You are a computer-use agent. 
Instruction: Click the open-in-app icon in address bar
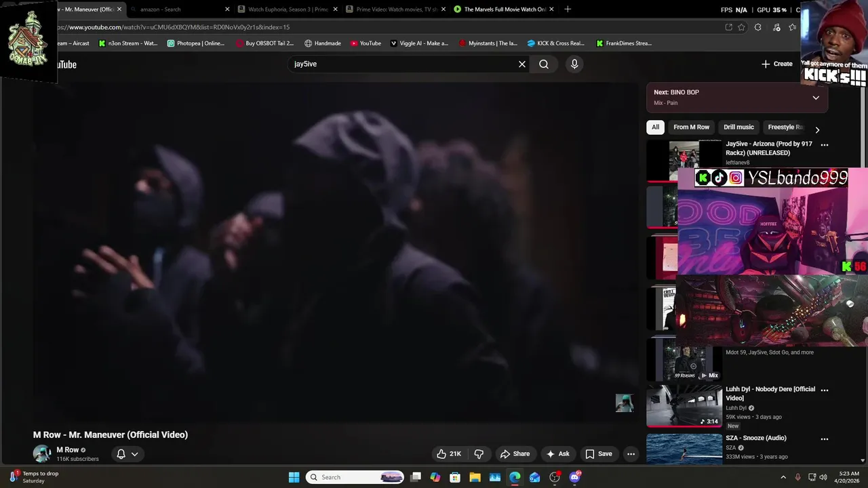pyautogui.click(x=728, y=27)
